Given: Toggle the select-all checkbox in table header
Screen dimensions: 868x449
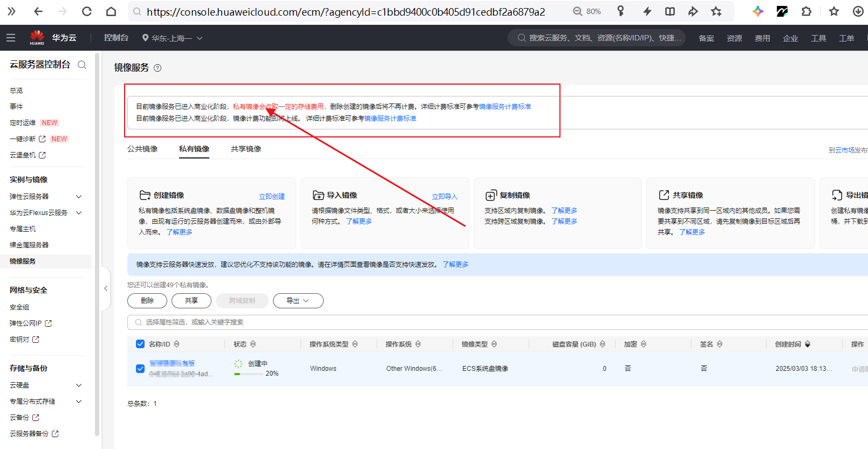Looking at the screenshot, I should coord(140,344).
